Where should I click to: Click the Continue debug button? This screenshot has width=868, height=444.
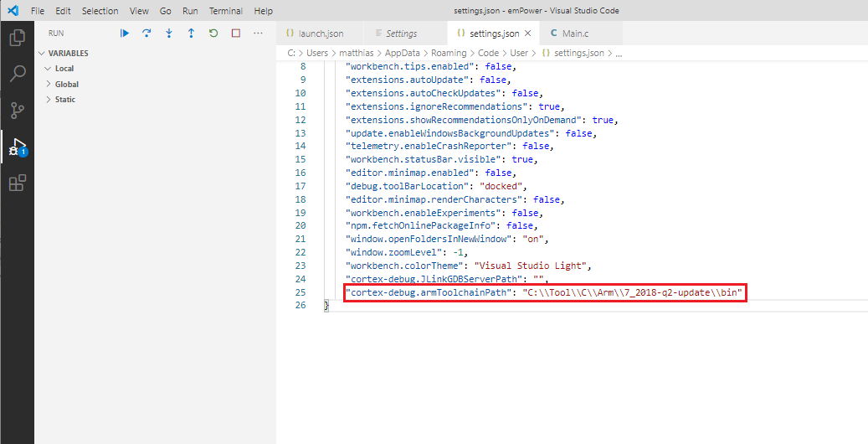125,34
